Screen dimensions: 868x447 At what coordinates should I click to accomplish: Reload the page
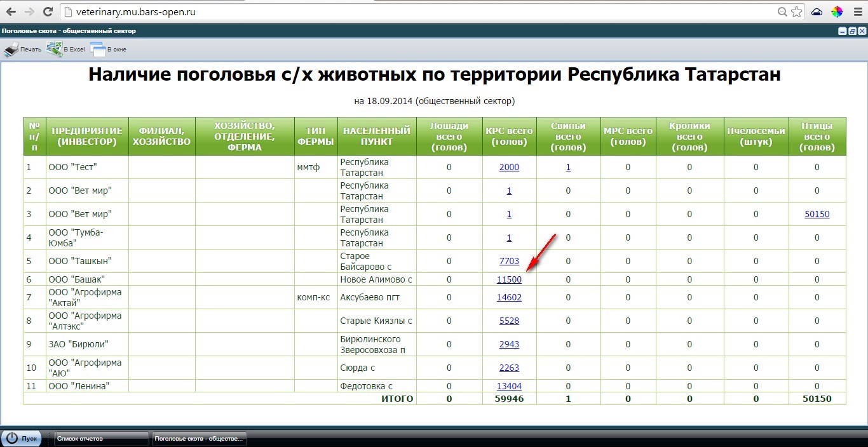(48, 12)
